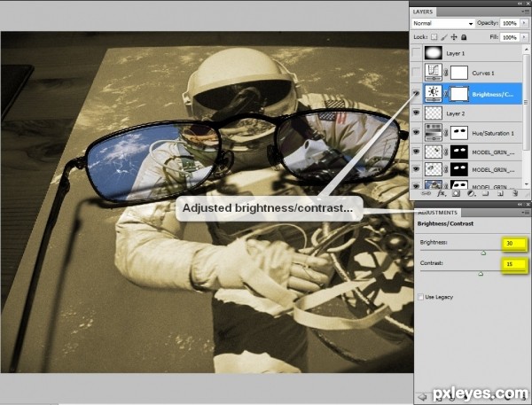Open the Fill slider arrow

525,37
